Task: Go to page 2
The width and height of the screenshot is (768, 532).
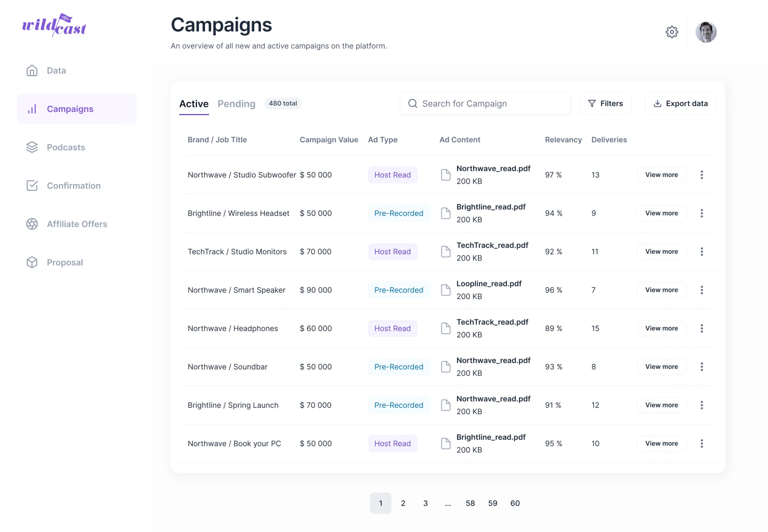Action: (403, 503)
